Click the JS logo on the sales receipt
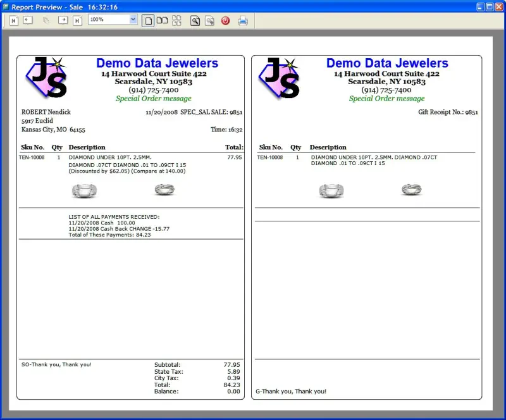 click(x=46, y=77)
